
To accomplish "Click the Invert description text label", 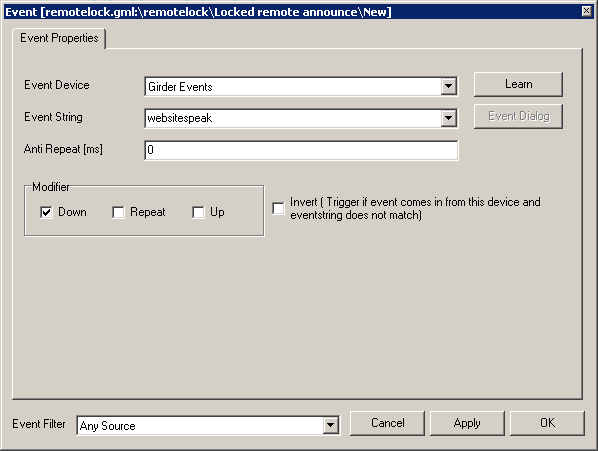I will pyautogui.click(x=415, y=209).
